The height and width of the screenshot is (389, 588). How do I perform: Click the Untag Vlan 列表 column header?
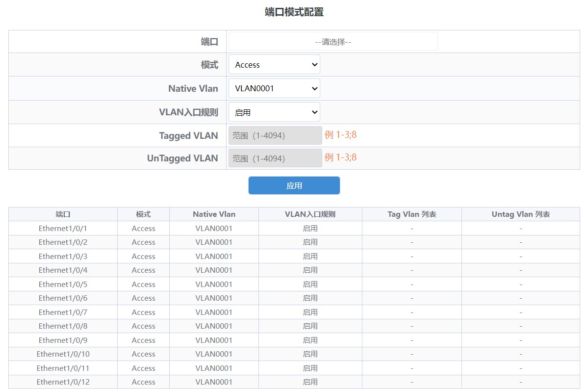click(x=520, y=214)
